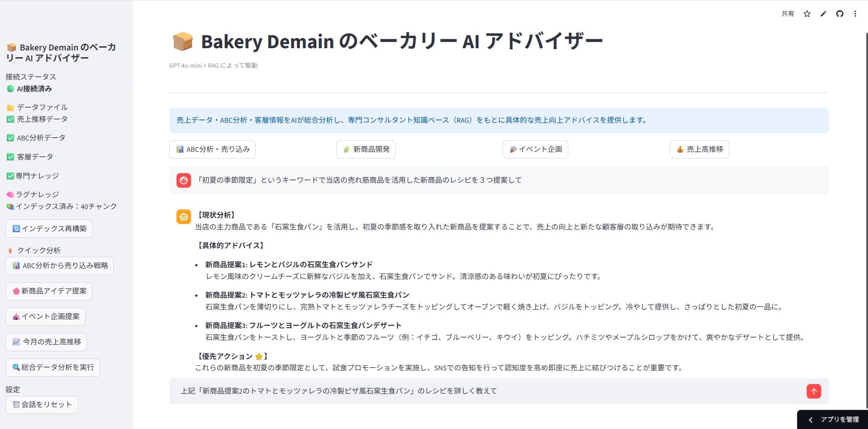Click the イベント企画 suggestion button
The height and width of the screenshot is (429, 868).
[x=535, y=150]
